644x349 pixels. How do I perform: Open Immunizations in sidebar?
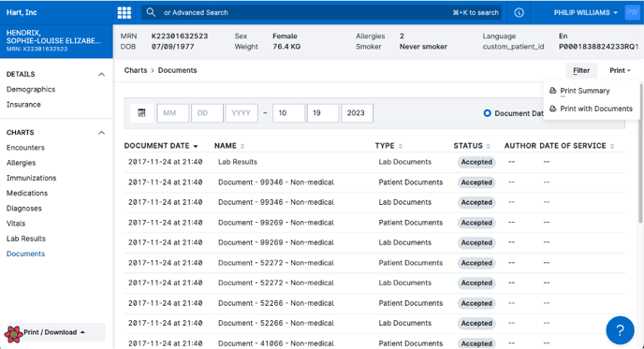(x=31, y=178)
